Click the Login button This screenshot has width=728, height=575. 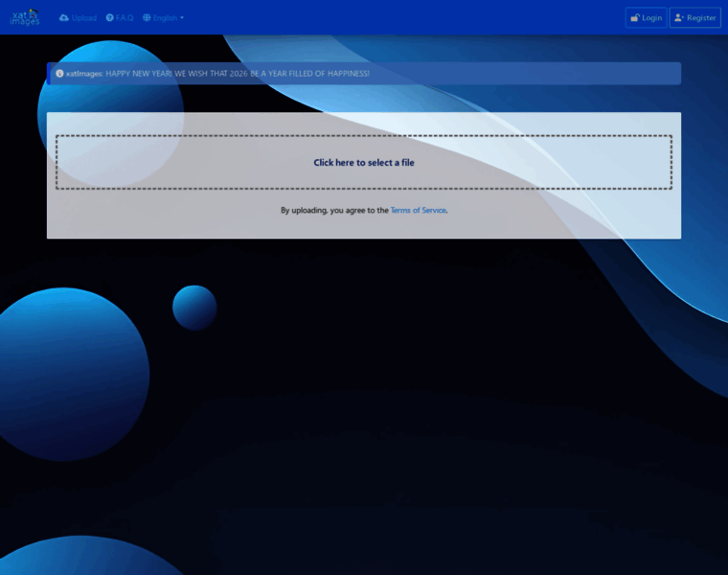[x=646, y=17]
